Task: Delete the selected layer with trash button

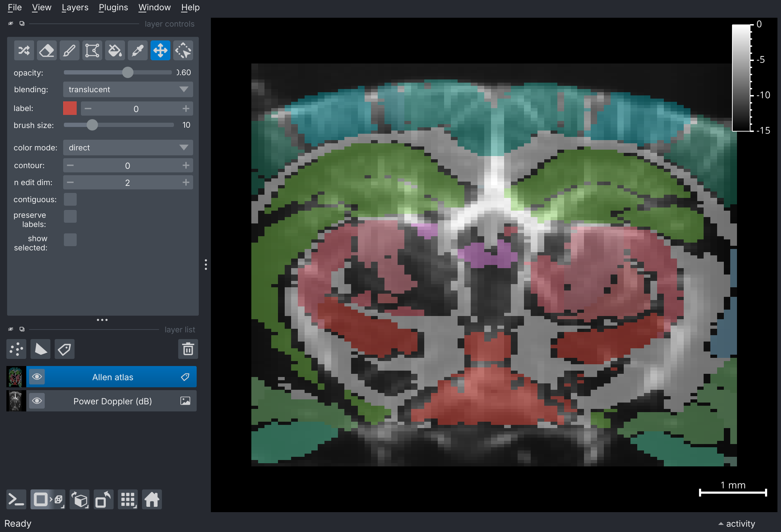Action: click(188, 349)
